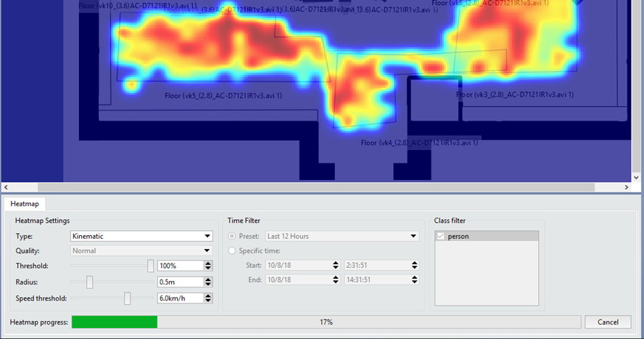Click the Threshold slider handle

[x=151, y=266]
